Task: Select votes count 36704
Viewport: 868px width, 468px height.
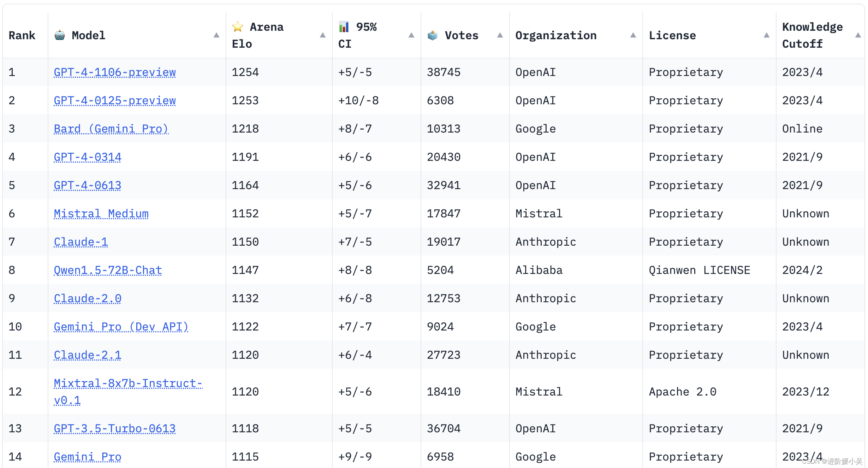Action: coord(444,428)
